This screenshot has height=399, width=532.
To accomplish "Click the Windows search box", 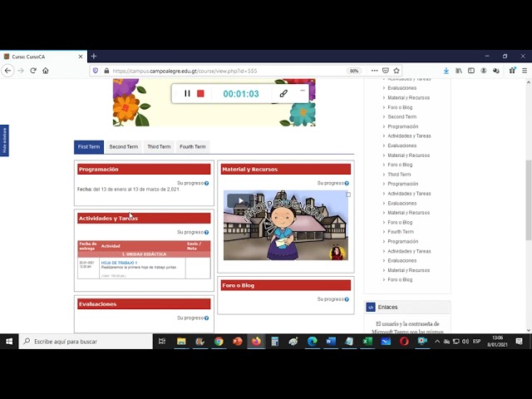I will pos(86,342).
